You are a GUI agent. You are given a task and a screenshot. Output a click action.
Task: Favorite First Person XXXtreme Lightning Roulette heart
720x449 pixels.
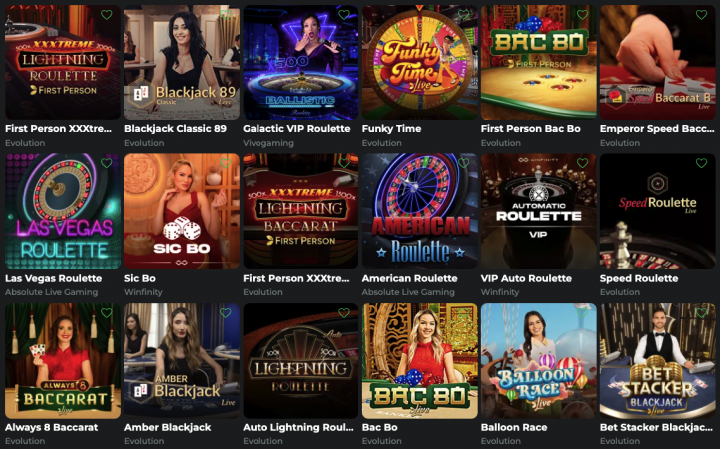pyautogui.click(x=107, y=15)
